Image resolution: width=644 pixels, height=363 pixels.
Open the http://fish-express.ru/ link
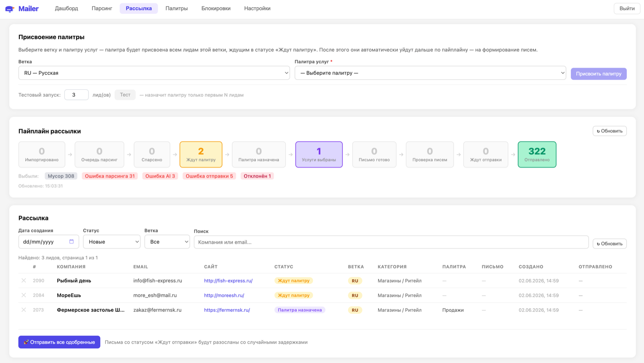coord(228,281)
